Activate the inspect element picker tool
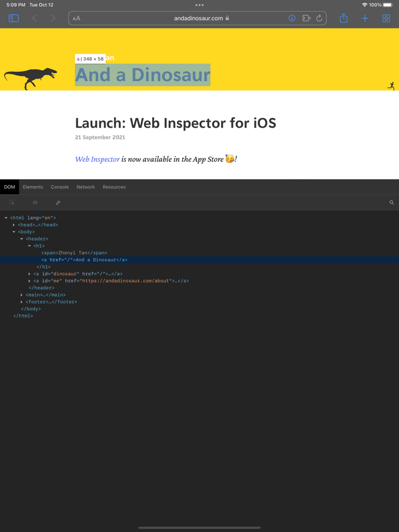Screen dimensions: 399x532 point(12,203)
